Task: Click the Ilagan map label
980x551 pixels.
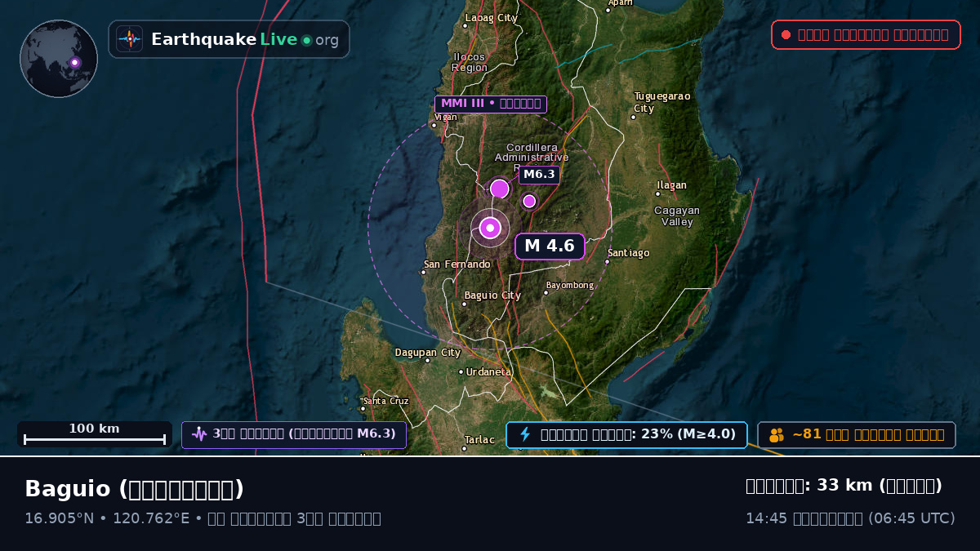Action: pos(672,186)
